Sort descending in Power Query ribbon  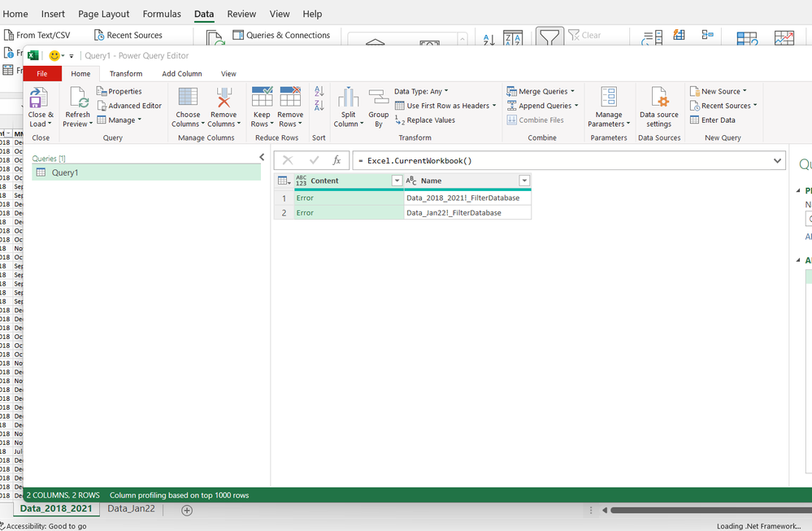pos(319,106)
